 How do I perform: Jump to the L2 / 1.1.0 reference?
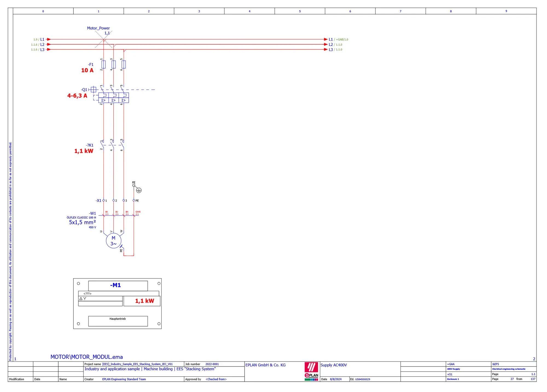[335, 45]
